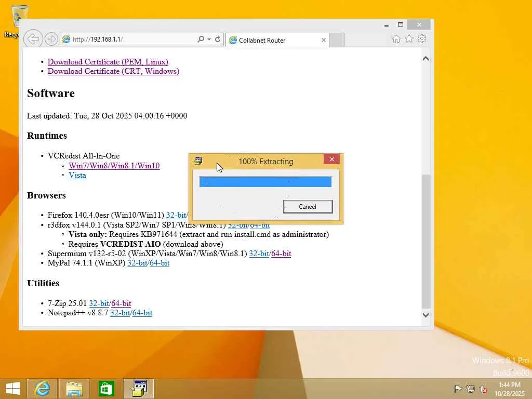532x399 pixels.
Task: Download MyPal 74.1.1 32-bit
Action: pyautogui.click(x=137, y=263)
